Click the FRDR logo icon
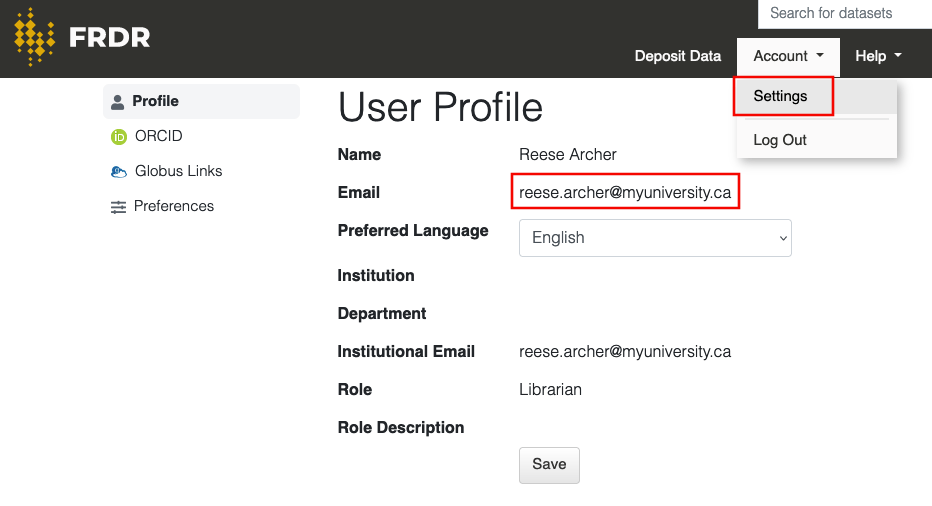 pos(34,37)
